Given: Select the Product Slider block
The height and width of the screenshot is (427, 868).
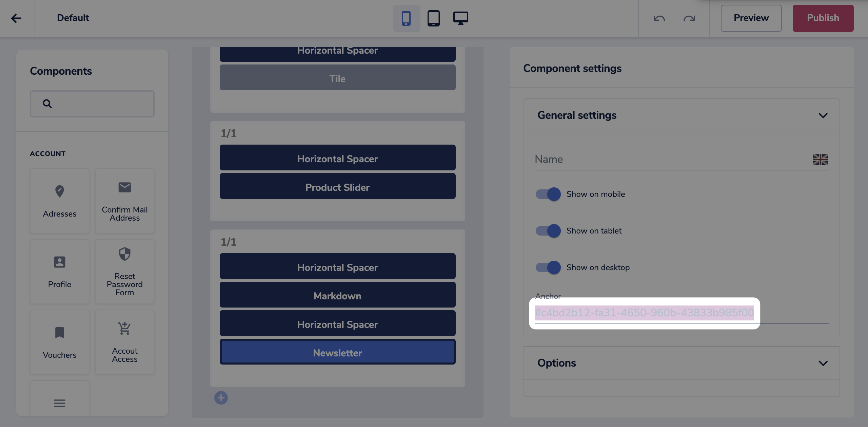Looking at the screenshot, I should click(x=337, y=186).
